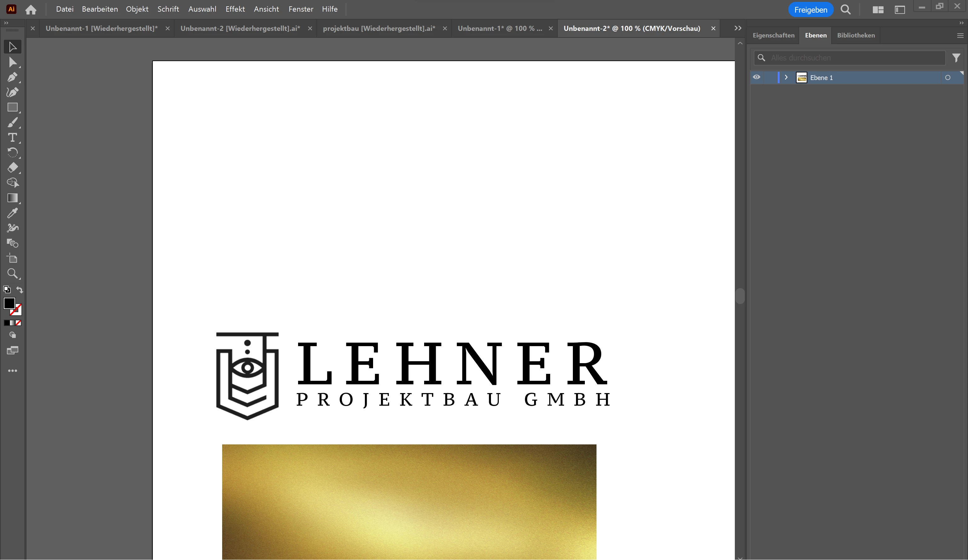This screenshot has height=560, width=968.
Task: Select the Direct Selection tool
Action: point(12,62)
